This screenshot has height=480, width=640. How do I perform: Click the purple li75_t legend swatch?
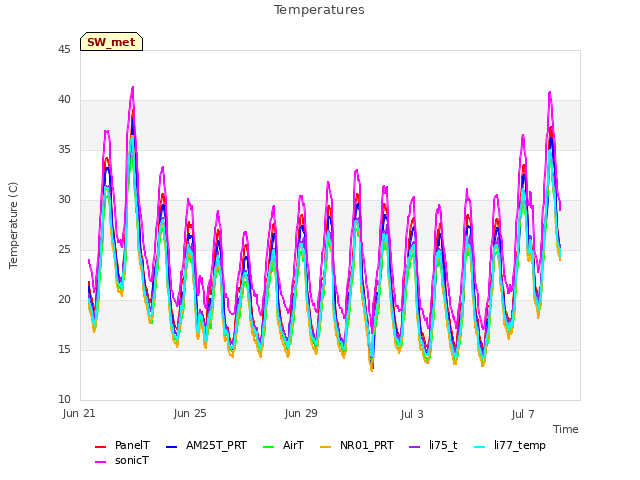coord(414,447)
